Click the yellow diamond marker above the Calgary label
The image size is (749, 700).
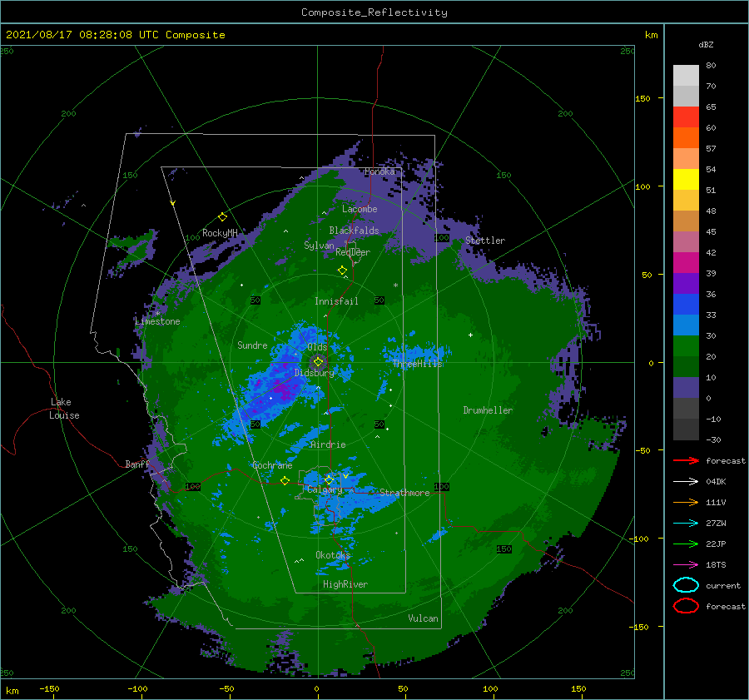(329, 479)
